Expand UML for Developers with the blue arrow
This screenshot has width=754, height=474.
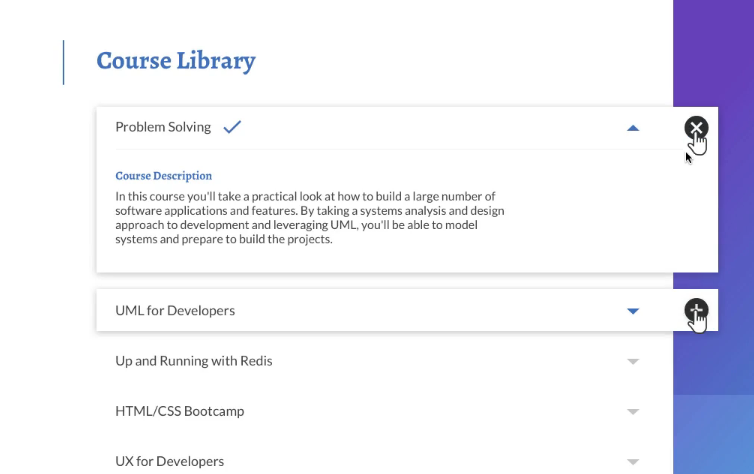point(632,311)
